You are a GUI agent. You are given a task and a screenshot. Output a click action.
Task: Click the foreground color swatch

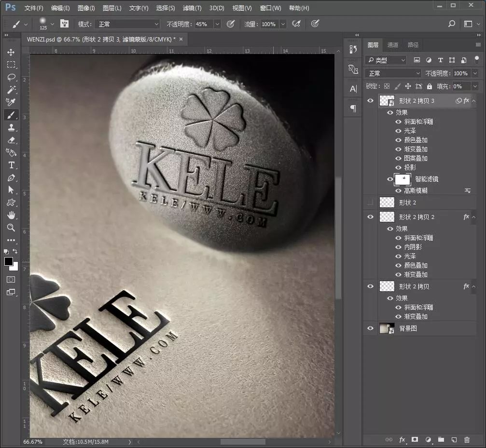click(9, 261)
